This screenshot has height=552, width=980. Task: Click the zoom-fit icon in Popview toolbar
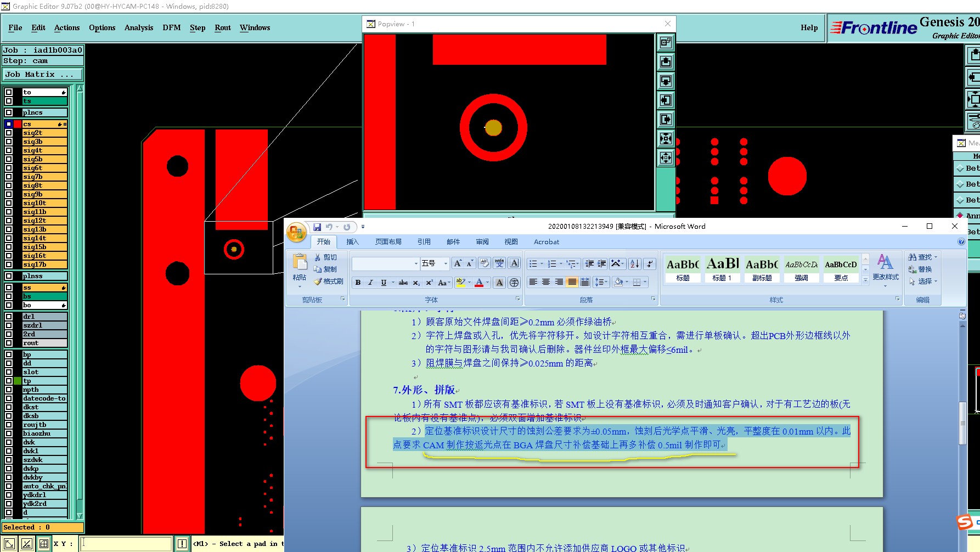[x=666, y=138]
